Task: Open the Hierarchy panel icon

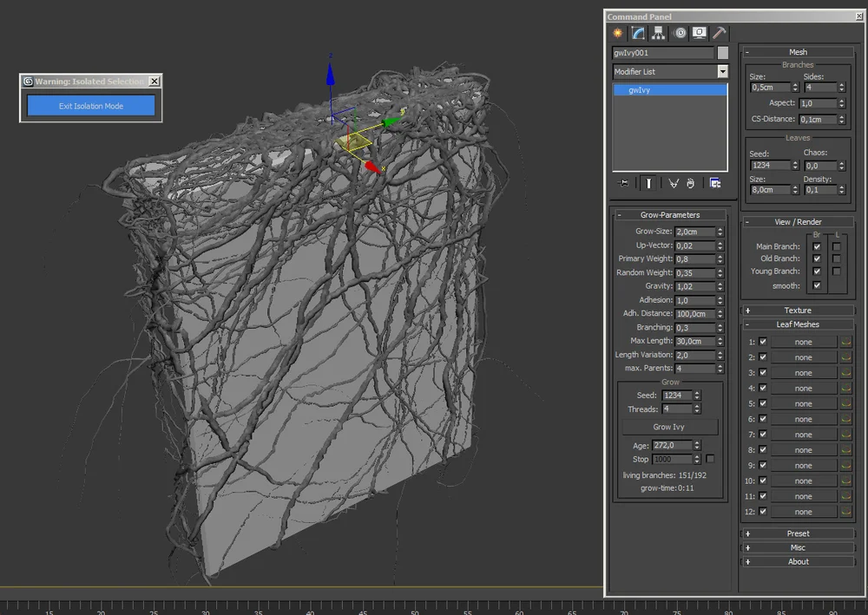Action: [658, 33]
